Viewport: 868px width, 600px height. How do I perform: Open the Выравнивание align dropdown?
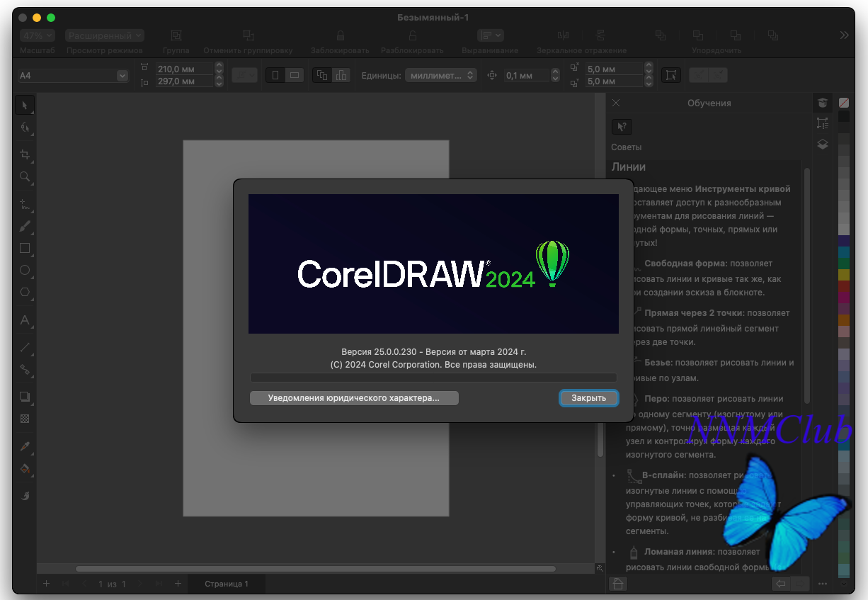490,35
